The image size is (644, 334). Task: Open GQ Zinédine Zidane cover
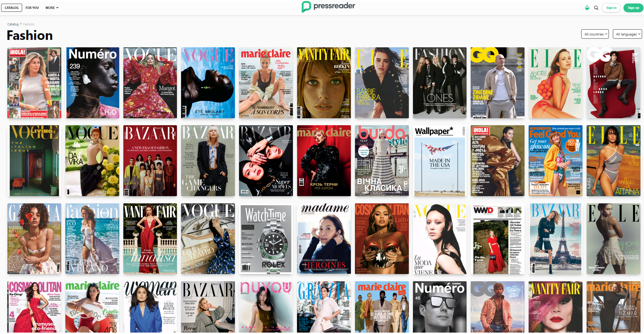(498, 83)
